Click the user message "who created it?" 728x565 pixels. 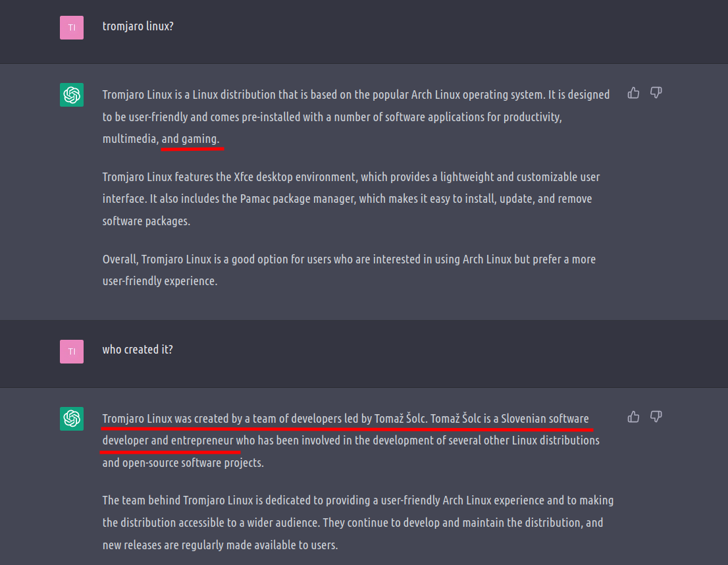tap(138, 350)
